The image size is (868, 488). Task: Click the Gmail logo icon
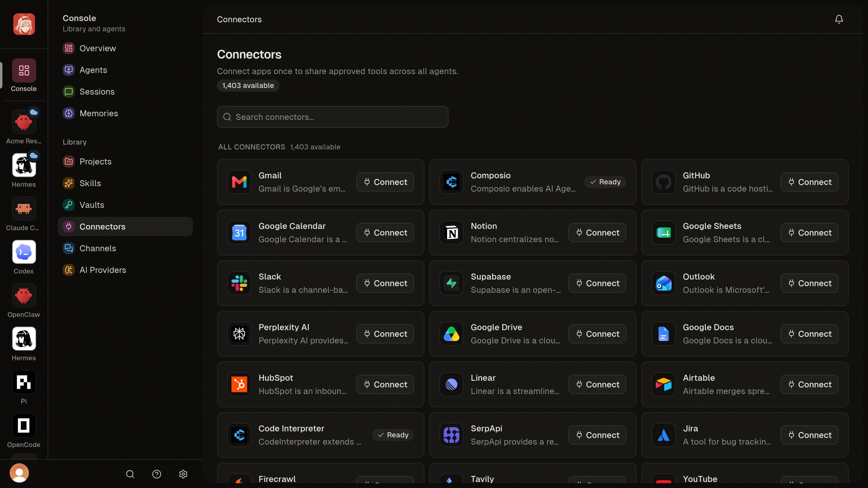239,182
